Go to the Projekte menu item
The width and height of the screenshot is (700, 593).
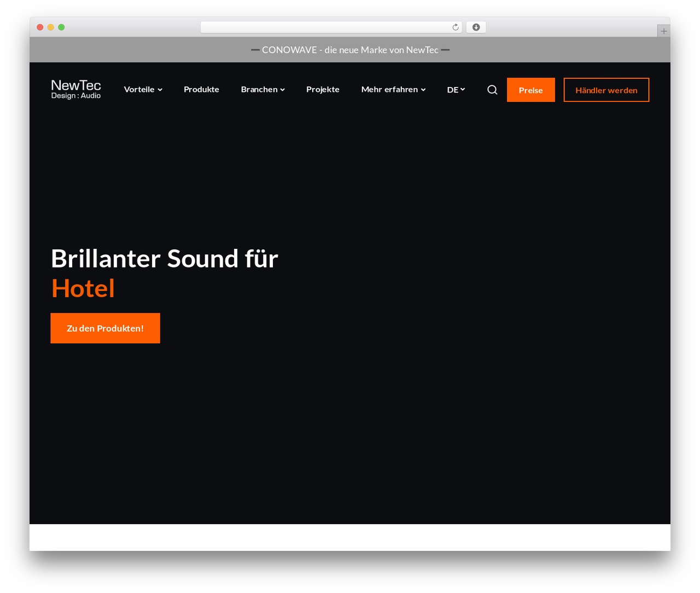point(323,90)
